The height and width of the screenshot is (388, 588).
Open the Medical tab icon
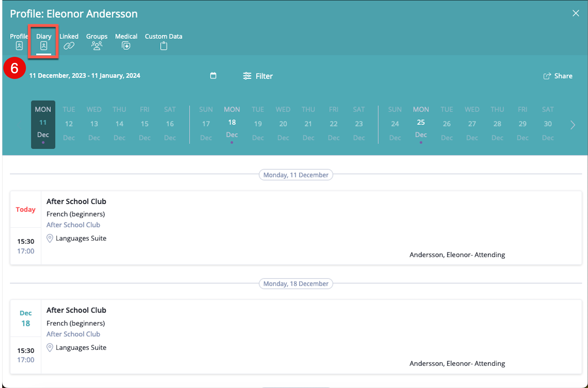coord(126,46)
